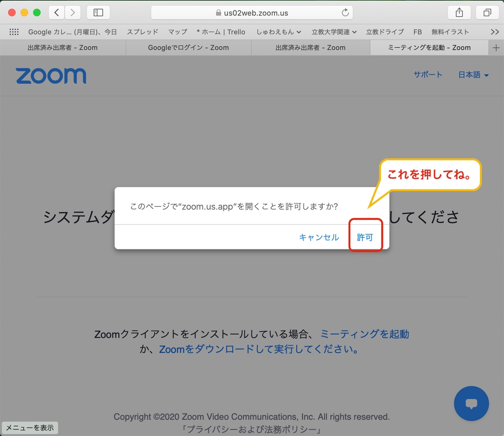Screen dimensions: 504x436
Task: Go forward with Safari's forward arrow
Action: click(x=73, y=12)
